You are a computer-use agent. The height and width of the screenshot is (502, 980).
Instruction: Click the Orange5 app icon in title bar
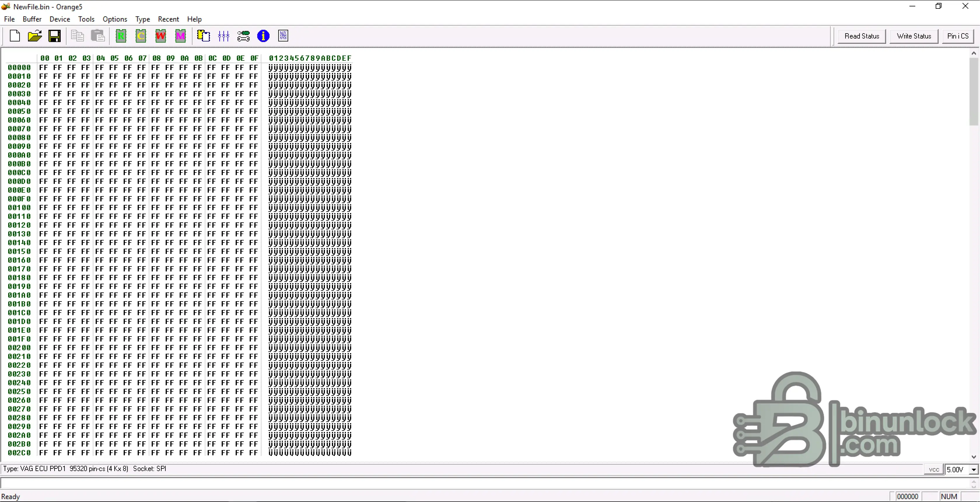click(6, 6)
